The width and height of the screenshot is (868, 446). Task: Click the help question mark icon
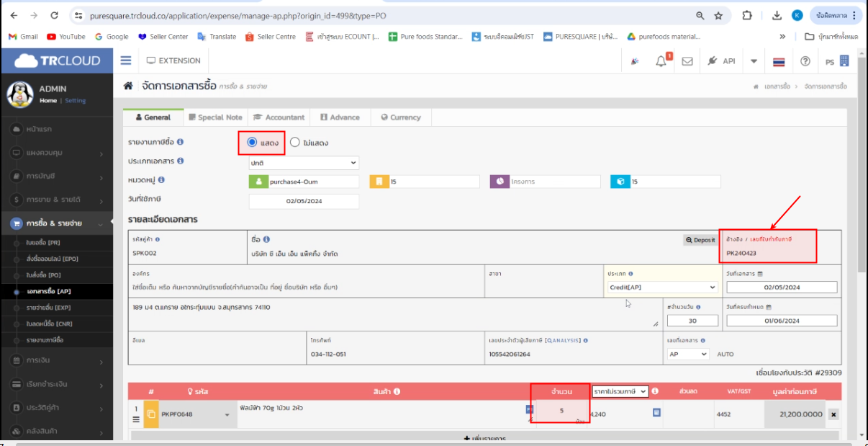(x=805, y=61)
